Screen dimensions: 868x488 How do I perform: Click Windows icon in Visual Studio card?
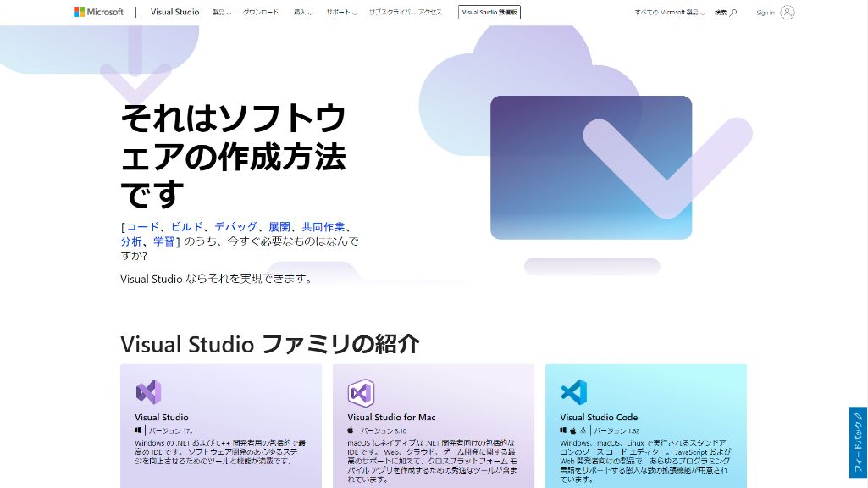[x=138, y=430]
